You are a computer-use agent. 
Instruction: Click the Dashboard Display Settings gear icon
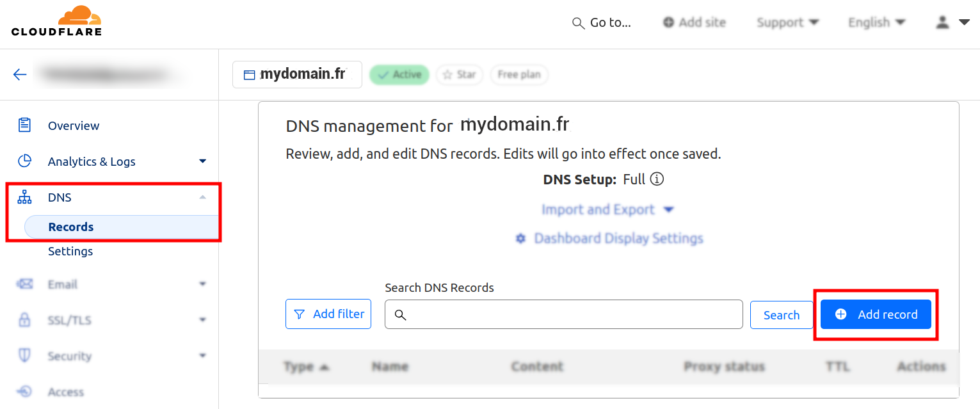(521, 239)
